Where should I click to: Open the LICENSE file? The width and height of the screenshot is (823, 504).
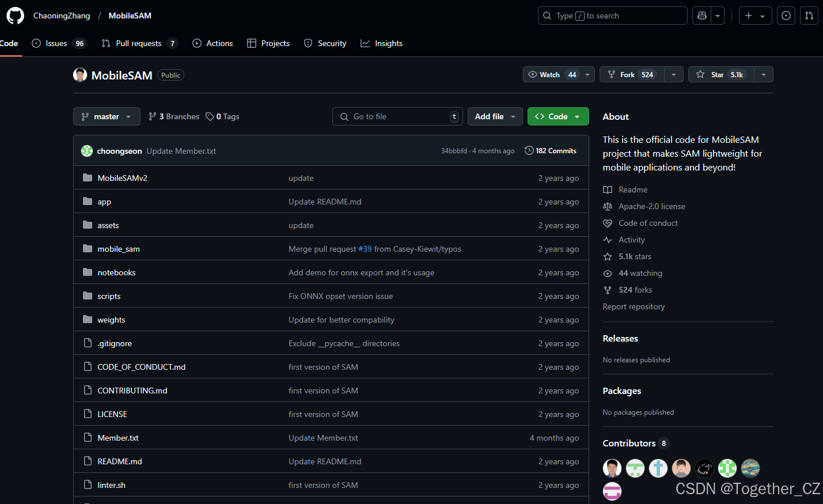112,414
